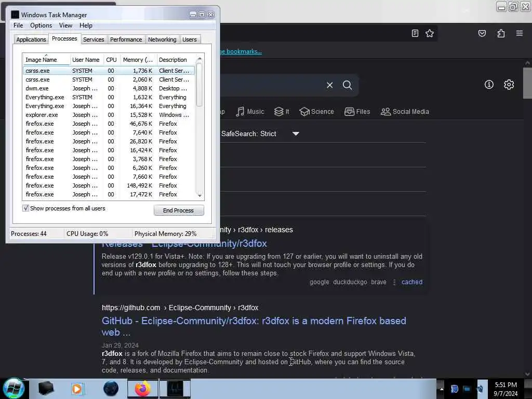
Task: Show hidden system tray icons arrow
Action: point(442,389)
